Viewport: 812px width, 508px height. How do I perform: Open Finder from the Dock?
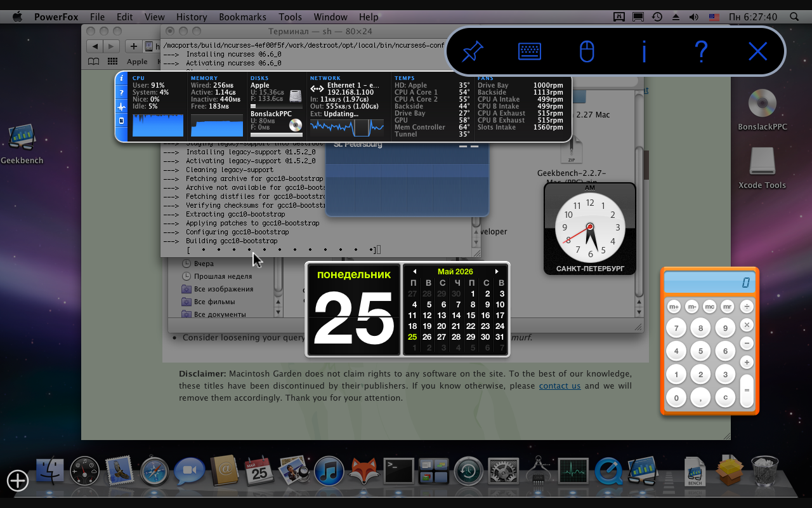point(51,472)
